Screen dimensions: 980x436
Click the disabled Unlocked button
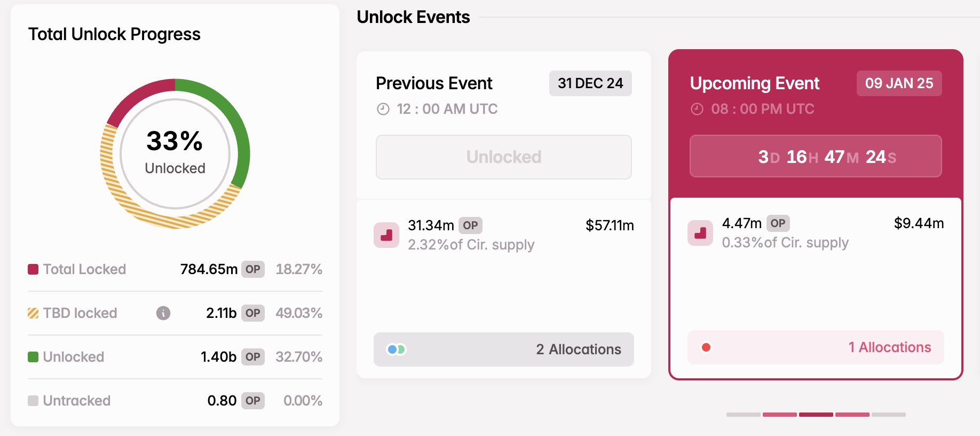click(504, 157)
